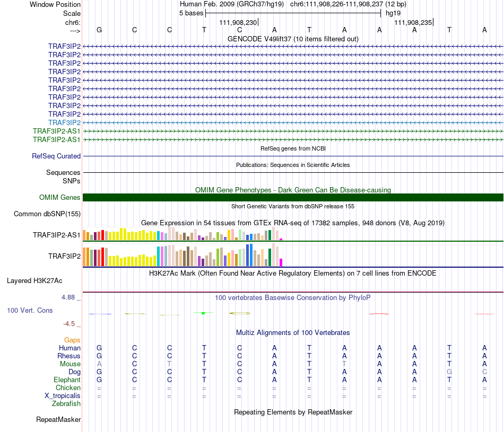Open the GENCODE V49lift37 track title

point(293,39)
